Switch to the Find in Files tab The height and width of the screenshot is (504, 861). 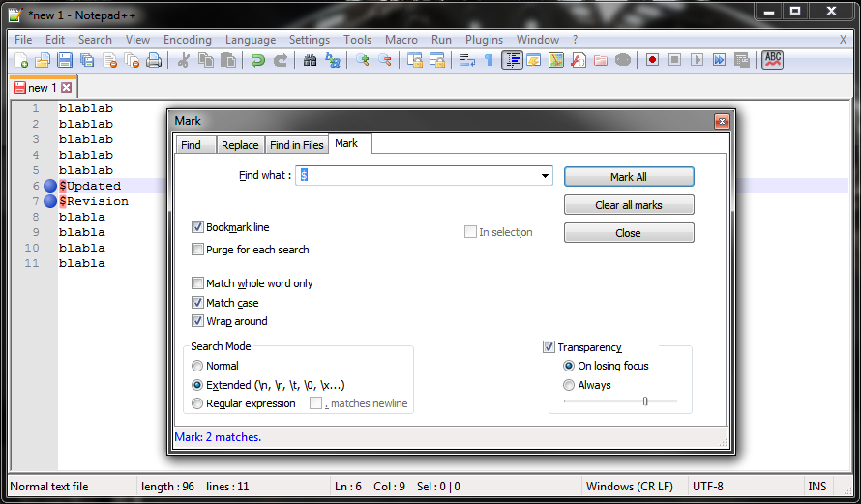tap(297, 145)
